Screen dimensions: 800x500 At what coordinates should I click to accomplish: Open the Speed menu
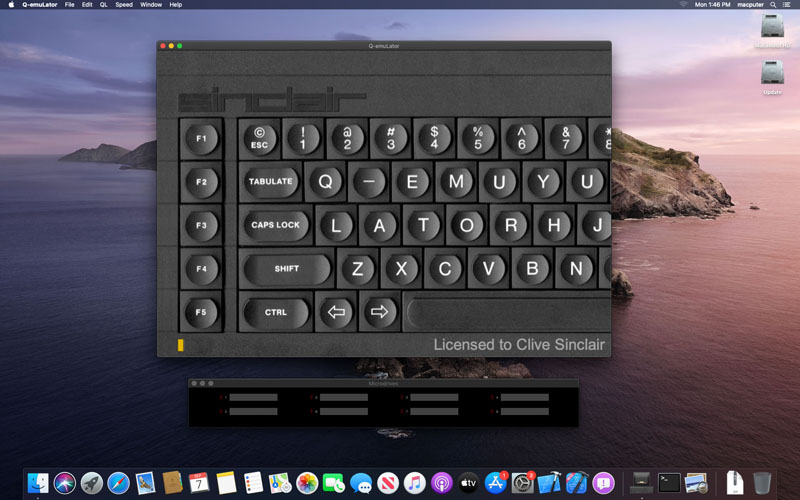[124, 5]
